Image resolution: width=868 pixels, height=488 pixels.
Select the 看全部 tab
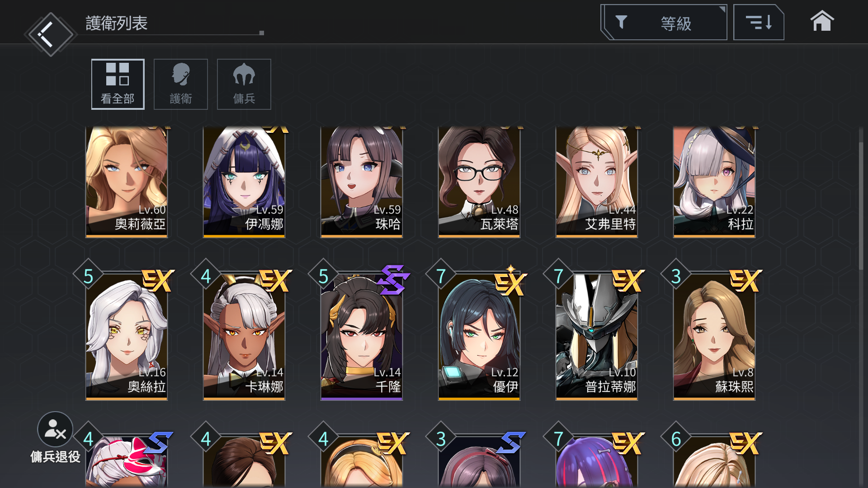tap(118, 84)
